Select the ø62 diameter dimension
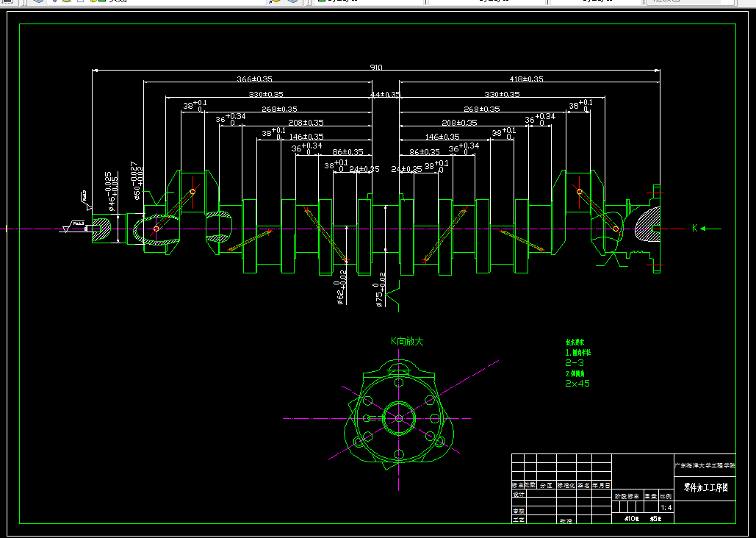Screen dimensions: 756x538 (x=341, y=287)
